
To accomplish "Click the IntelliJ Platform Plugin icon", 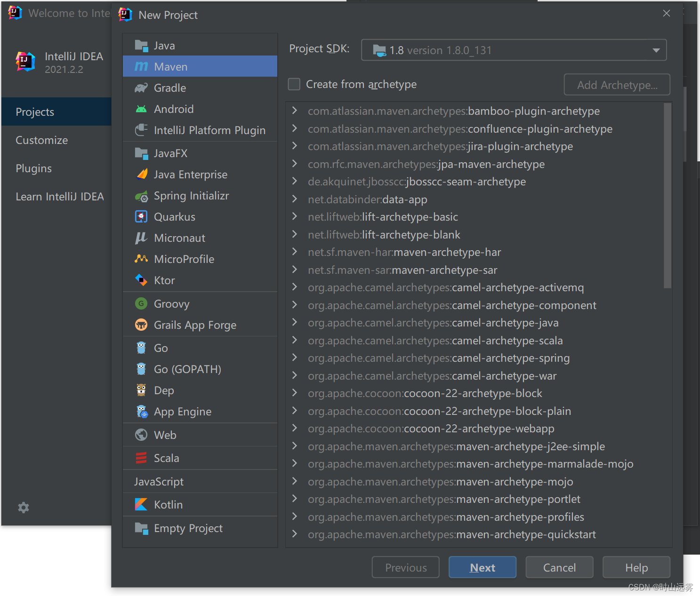I will coord(141,130).
